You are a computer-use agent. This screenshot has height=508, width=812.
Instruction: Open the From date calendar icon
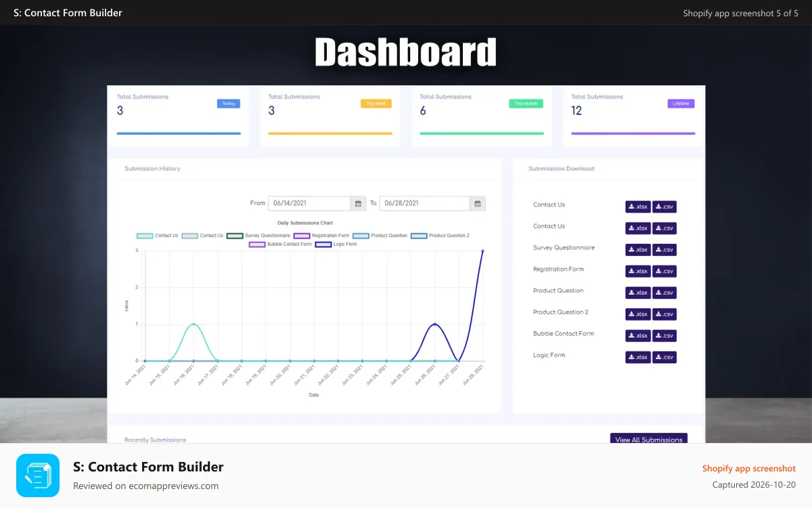(359, 203)
